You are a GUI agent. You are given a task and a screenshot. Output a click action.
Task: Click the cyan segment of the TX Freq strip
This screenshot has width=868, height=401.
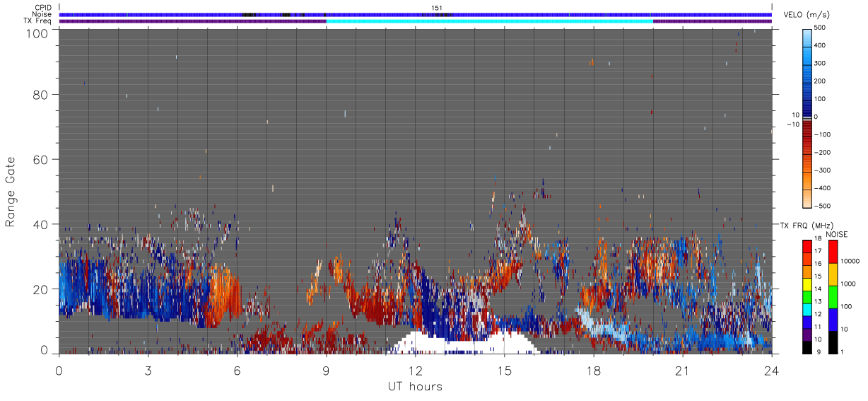click(489, 21)
